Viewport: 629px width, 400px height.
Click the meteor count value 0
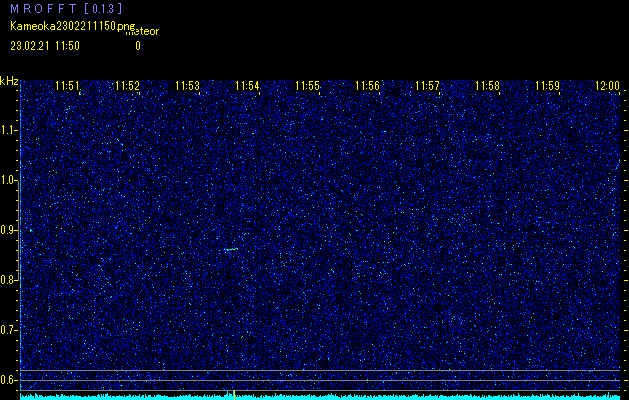click(138, 46)
